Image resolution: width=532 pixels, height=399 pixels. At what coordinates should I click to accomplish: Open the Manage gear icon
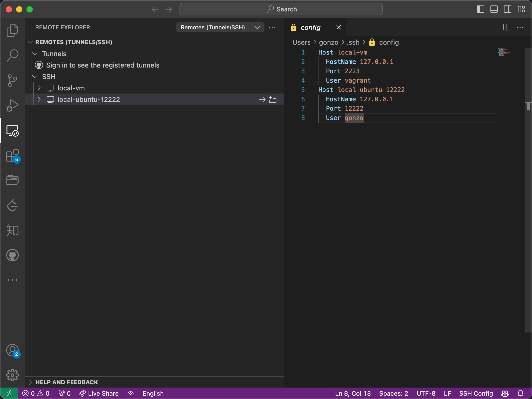[12, 375]
